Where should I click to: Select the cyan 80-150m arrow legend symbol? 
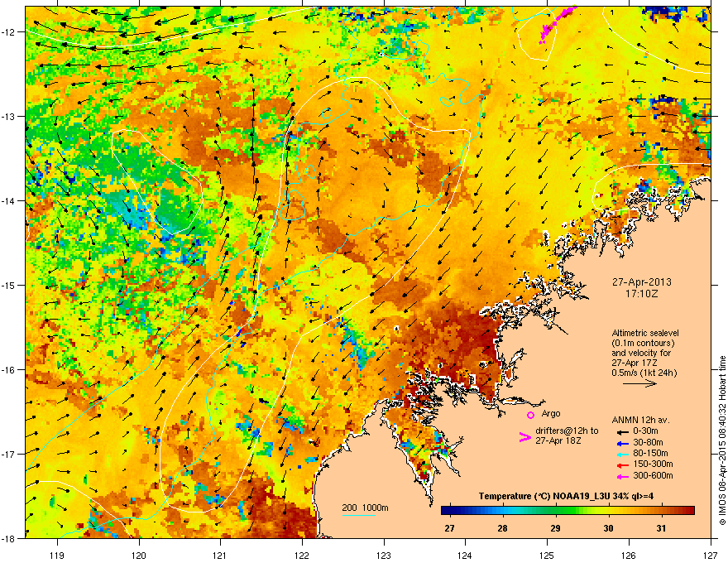click(x=622, y=454)
